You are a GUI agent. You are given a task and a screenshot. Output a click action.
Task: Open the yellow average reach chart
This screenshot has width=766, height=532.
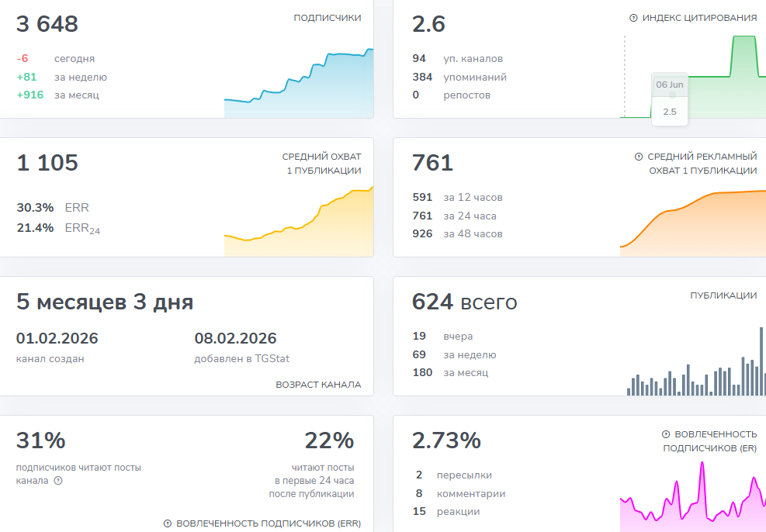tap(299, 222)
